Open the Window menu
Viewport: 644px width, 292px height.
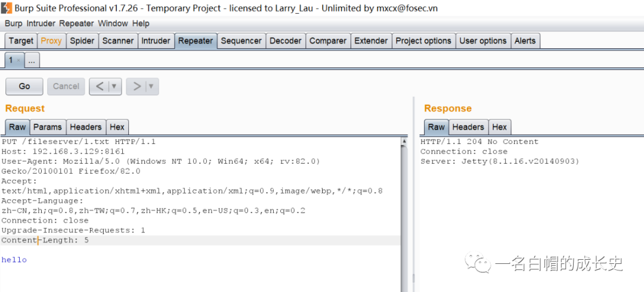click(113, 23)
